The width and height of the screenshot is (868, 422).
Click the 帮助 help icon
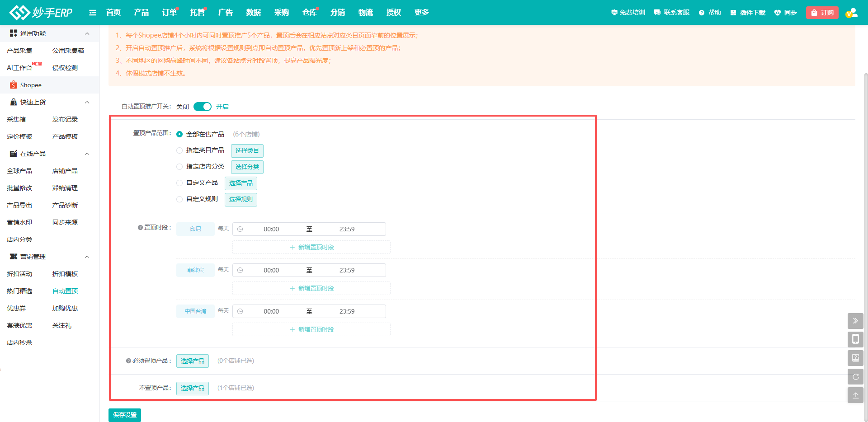[x=702, y=13]
